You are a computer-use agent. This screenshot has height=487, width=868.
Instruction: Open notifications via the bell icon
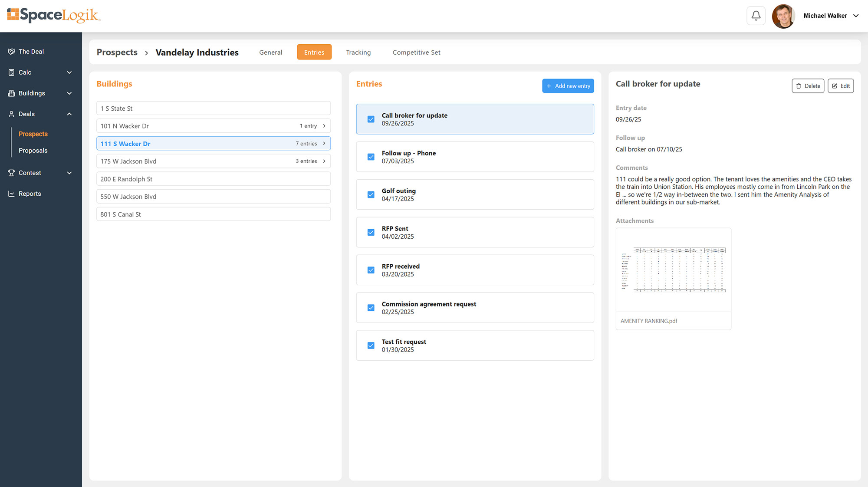[756, 15]
